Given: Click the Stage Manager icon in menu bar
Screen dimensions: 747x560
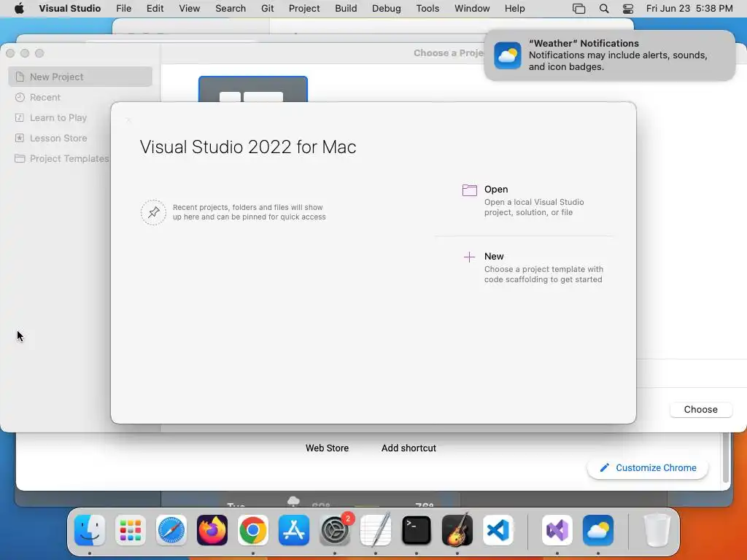Looking at the screenshot, I should pyautogui.click(x=578, y=9).
